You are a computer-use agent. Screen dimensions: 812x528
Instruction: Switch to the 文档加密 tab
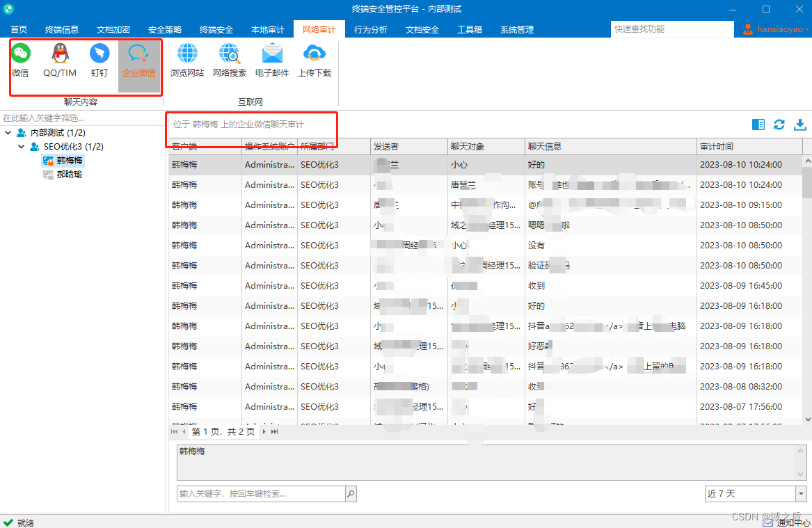tap(113, 29)
